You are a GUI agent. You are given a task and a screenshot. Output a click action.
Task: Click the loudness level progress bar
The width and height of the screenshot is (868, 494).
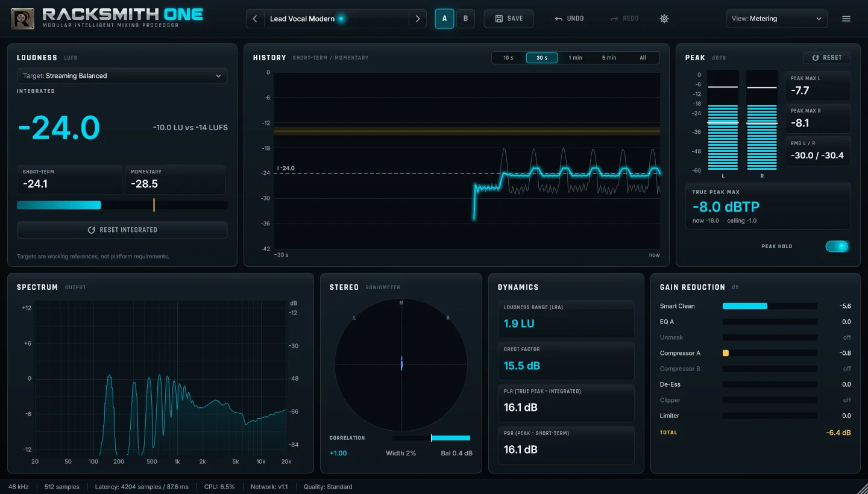(122, 205)
